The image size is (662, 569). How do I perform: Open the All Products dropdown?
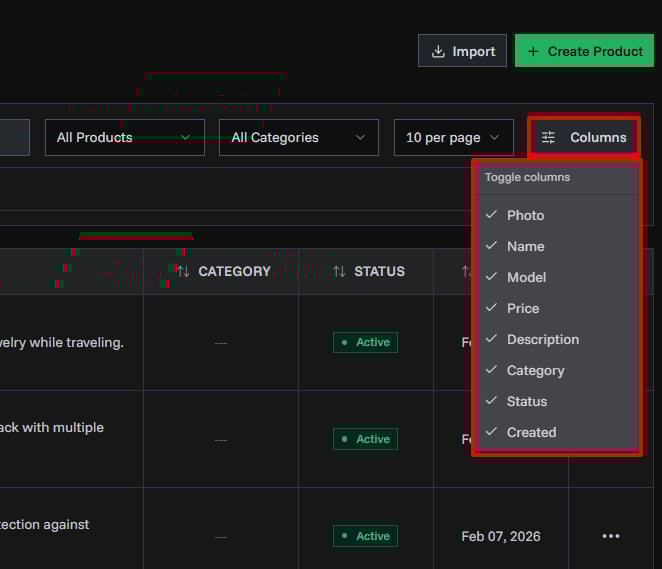coord(125,138)
